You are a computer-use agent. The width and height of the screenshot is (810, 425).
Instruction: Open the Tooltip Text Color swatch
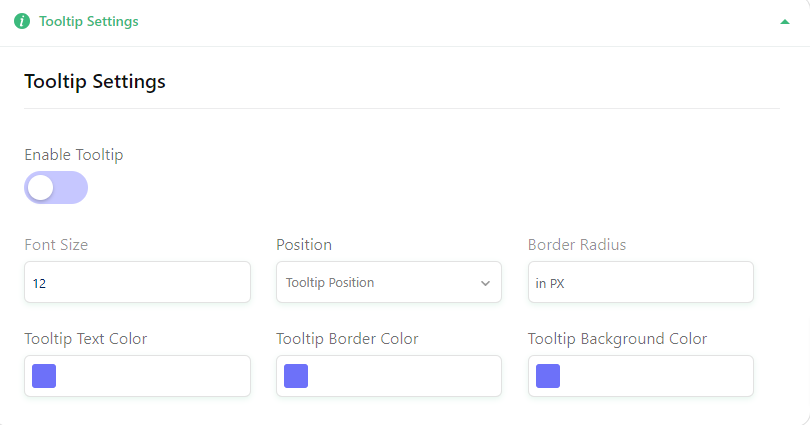pos(44,376)
